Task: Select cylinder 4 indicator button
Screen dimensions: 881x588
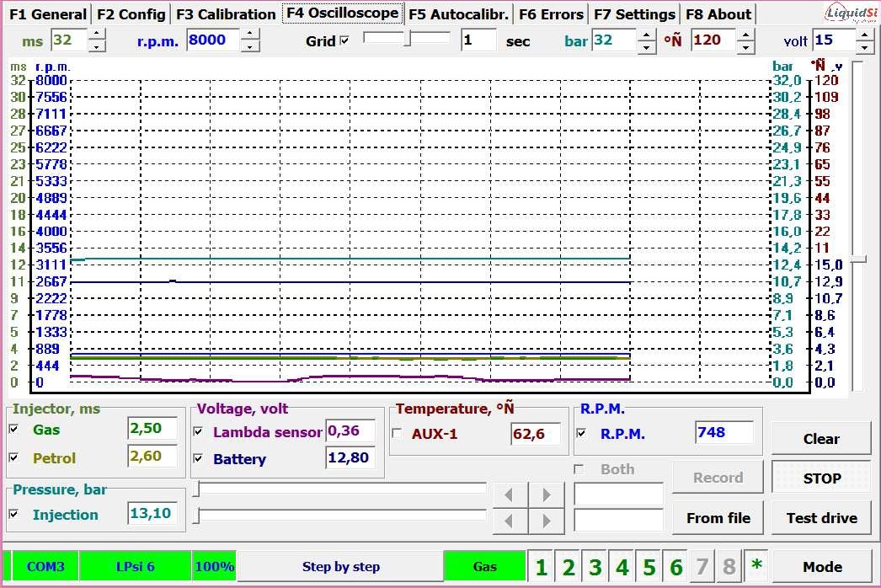Action: [622, 567]
